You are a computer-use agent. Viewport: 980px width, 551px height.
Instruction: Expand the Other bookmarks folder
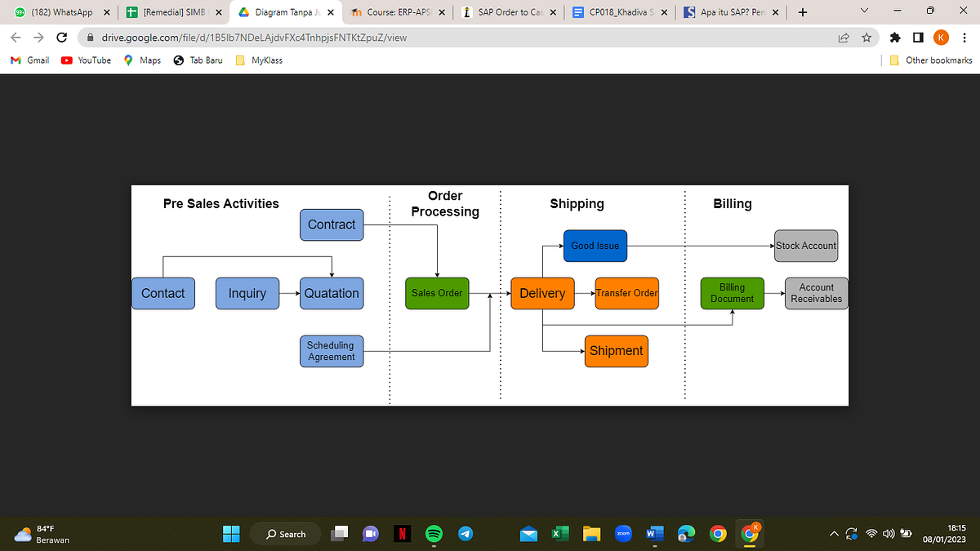pyautogui.click(x=931, y=60)
